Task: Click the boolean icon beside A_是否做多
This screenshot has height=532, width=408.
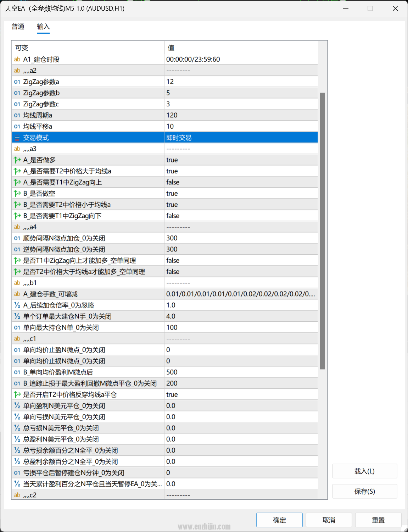Action: [17, 160]
